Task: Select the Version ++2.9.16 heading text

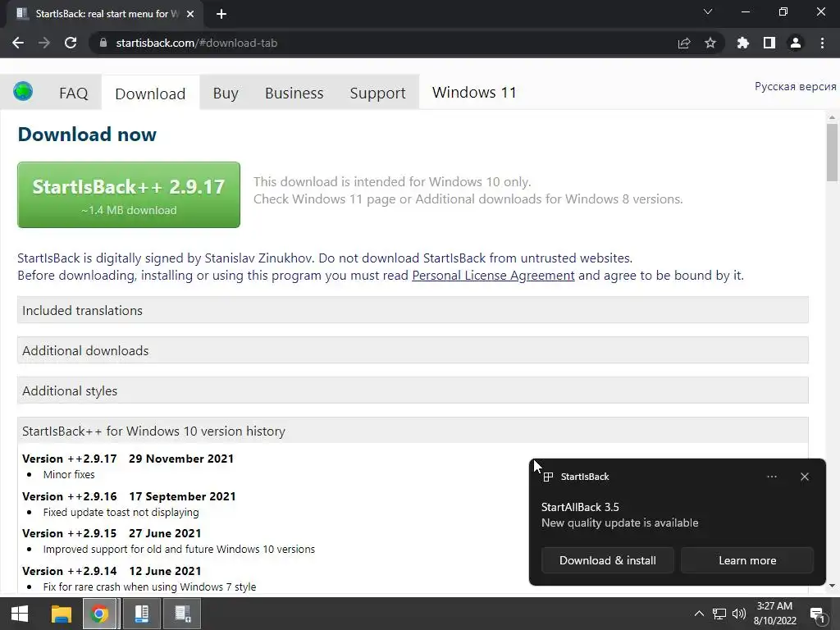Action: pyautogui.click(x=70, y=496)
